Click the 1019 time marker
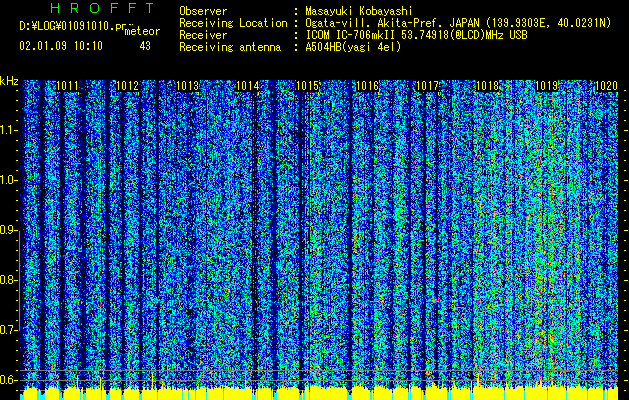Image resolution: width=629 pixels, height=400 pixels. pos(547,86)
